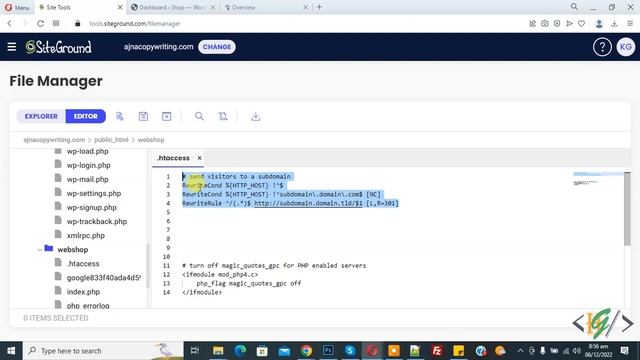Click the SiteGround logo
Viewport: 640px width, 360px height.
point(58,47)
